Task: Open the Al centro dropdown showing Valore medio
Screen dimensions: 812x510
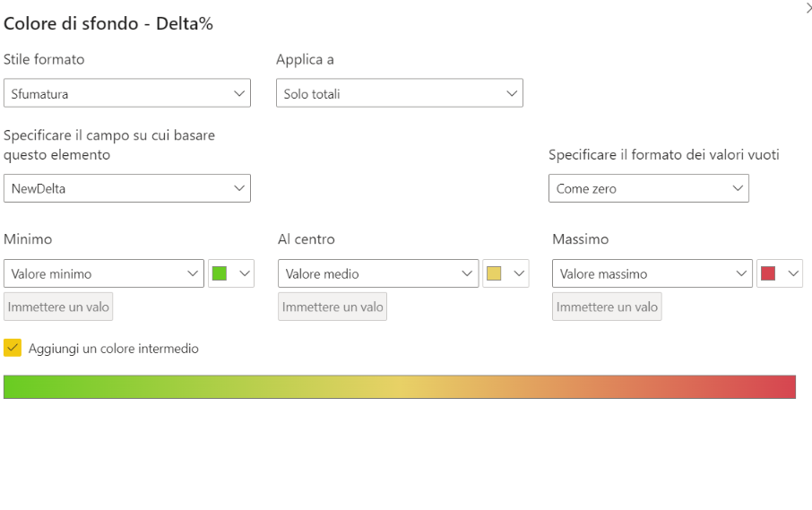Action: click(378, 273)
